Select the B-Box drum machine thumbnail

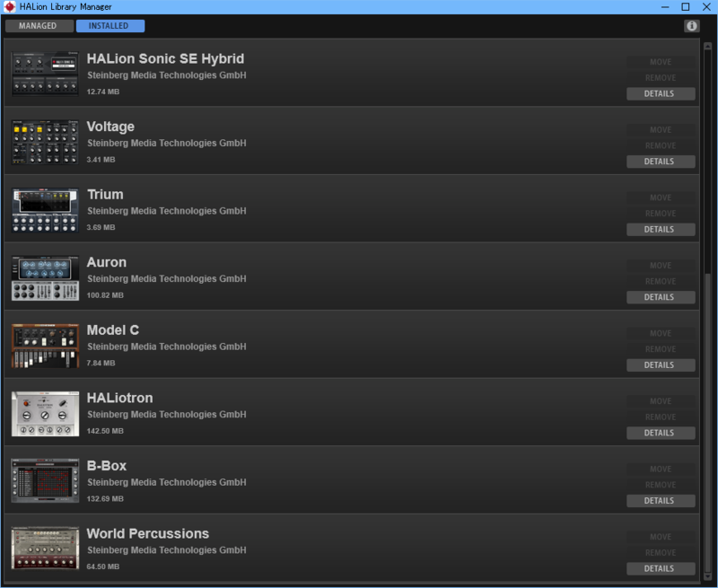pos(45,481)
